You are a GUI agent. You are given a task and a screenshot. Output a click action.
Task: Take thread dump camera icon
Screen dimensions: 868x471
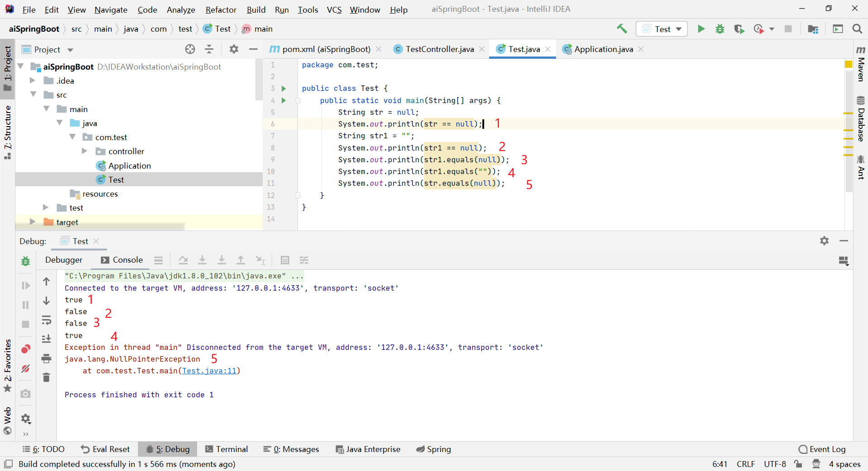click(26, 394)
